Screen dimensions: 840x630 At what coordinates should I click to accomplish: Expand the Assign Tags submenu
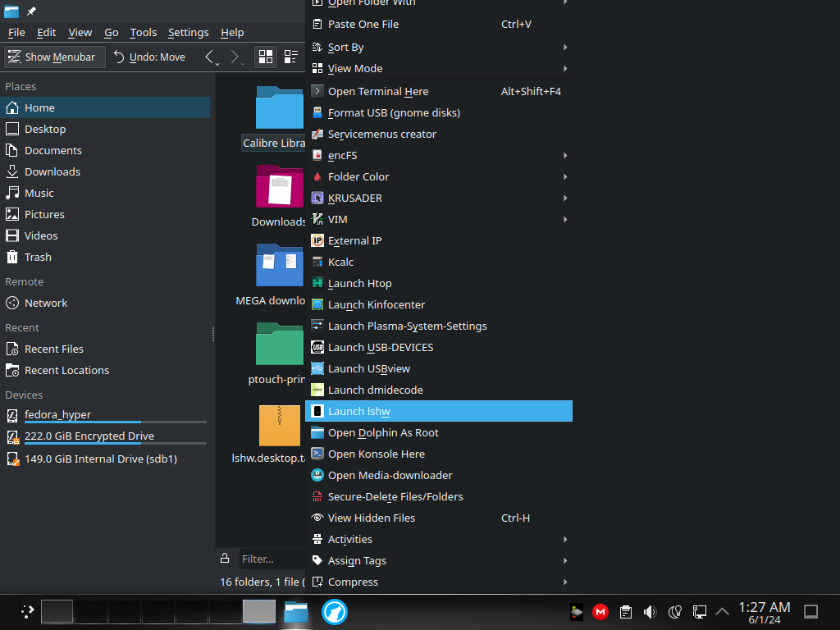(438, 561)
